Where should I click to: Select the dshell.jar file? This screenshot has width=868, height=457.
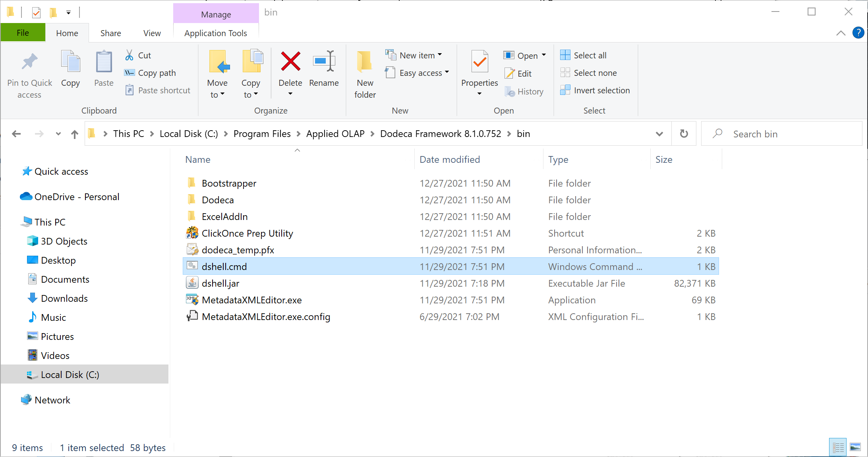(x=451, y=283)
